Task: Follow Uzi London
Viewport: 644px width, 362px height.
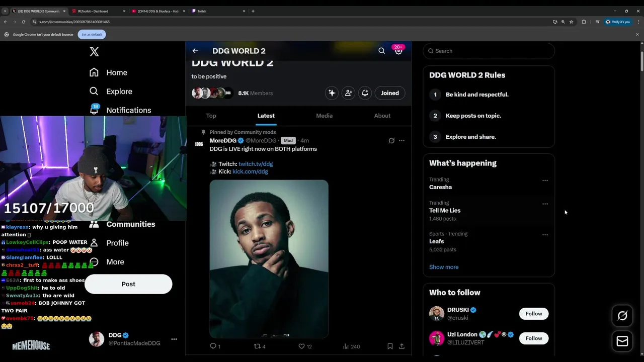Action: click(534, 338)
